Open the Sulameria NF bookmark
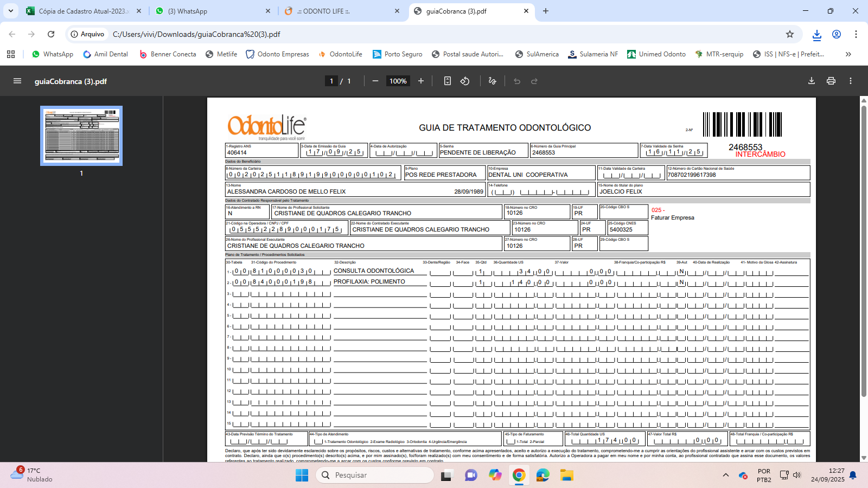 click(x=593, y=54)
